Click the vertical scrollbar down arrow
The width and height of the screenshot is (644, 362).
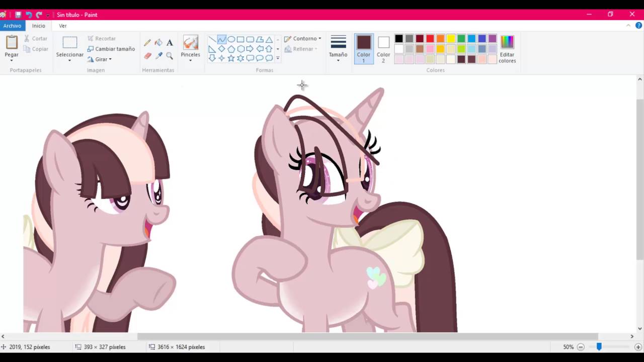pyautogui.click(x=640, y=328)
